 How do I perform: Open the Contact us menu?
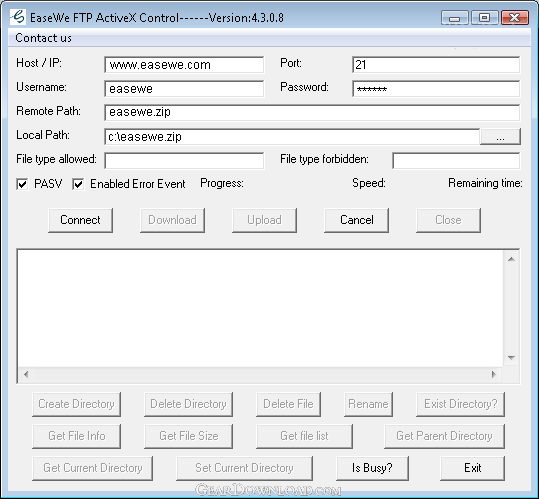pyautogui.click(x=43, y=38)
